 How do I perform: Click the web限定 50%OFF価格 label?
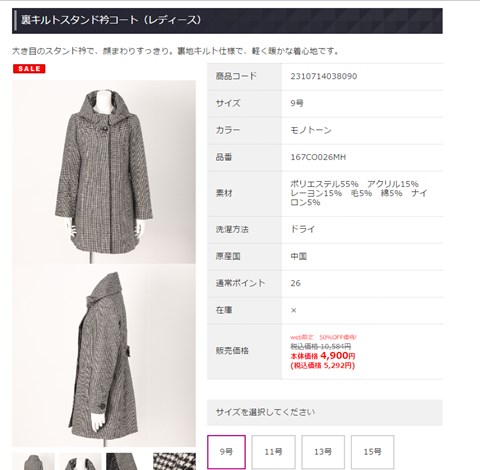click(323, 337)
